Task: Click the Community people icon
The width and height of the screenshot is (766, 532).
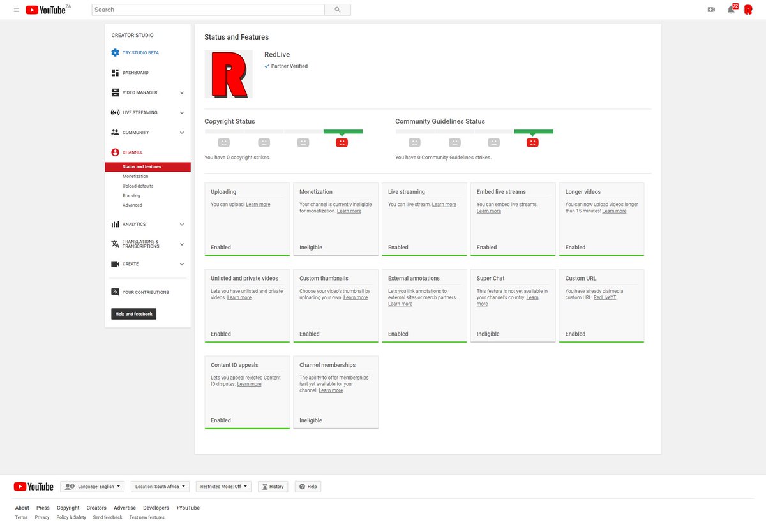Action: [x=115, y=132]
